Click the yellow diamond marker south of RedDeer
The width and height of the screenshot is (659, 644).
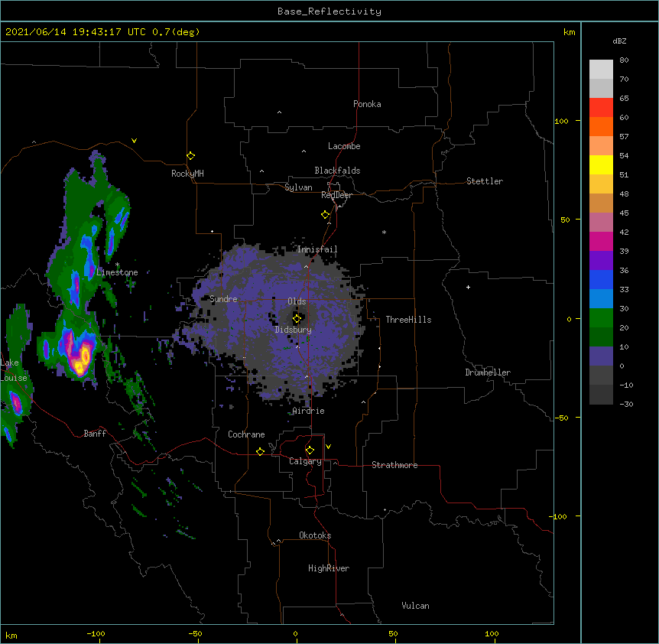(x=326, y=215)
